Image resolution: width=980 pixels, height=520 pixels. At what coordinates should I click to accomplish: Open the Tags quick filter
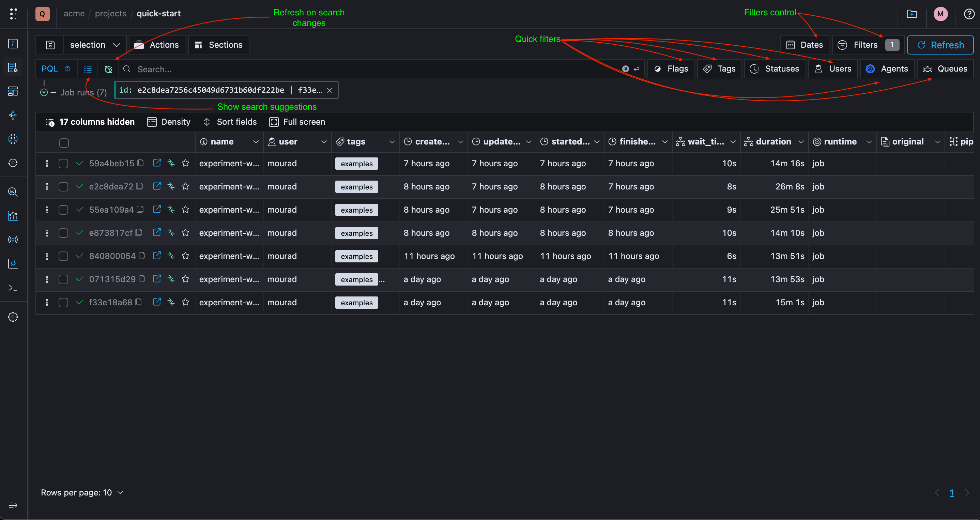point(720,69)
